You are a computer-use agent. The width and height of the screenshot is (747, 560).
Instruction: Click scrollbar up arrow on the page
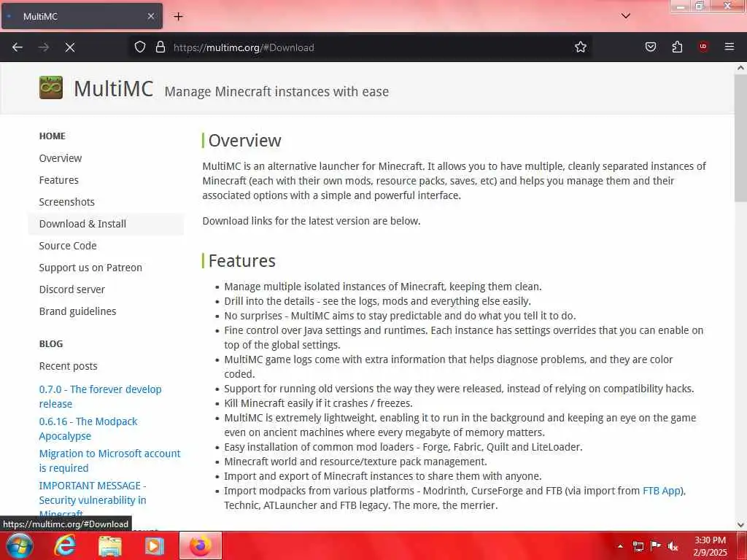click(740, 68)
